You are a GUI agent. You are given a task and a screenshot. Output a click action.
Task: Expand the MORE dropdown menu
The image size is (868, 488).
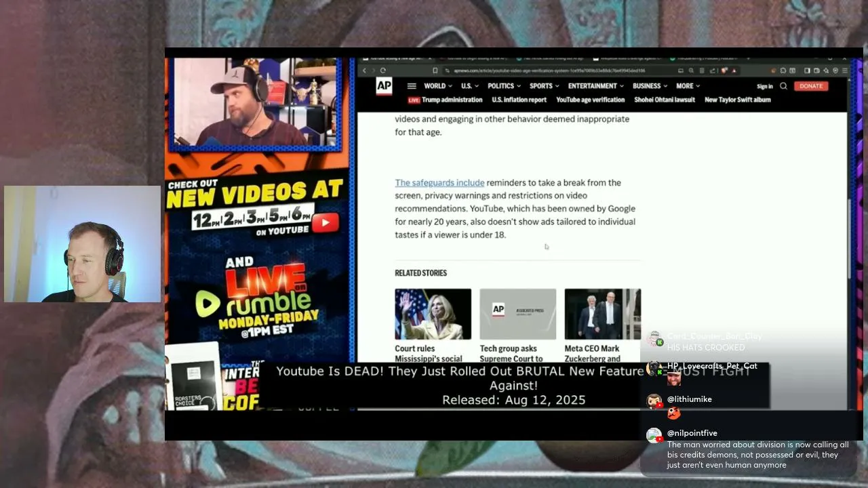point(688,86)
